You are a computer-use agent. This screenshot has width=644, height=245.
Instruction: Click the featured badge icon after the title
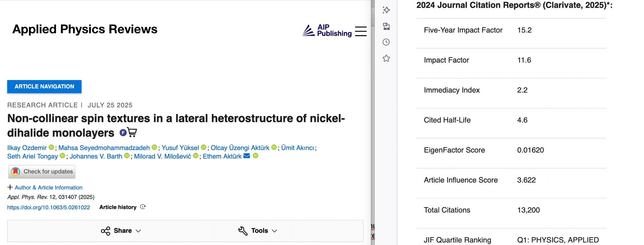[x=123, y=132]
